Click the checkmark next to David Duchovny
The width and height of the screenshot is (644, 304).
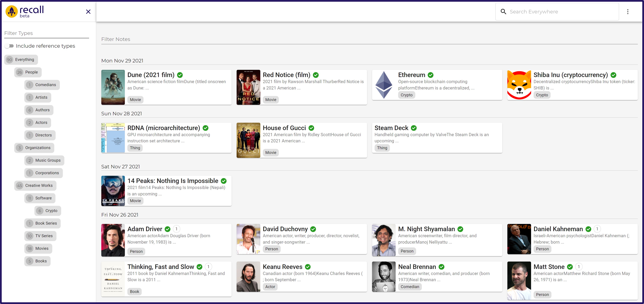(313, 229)
